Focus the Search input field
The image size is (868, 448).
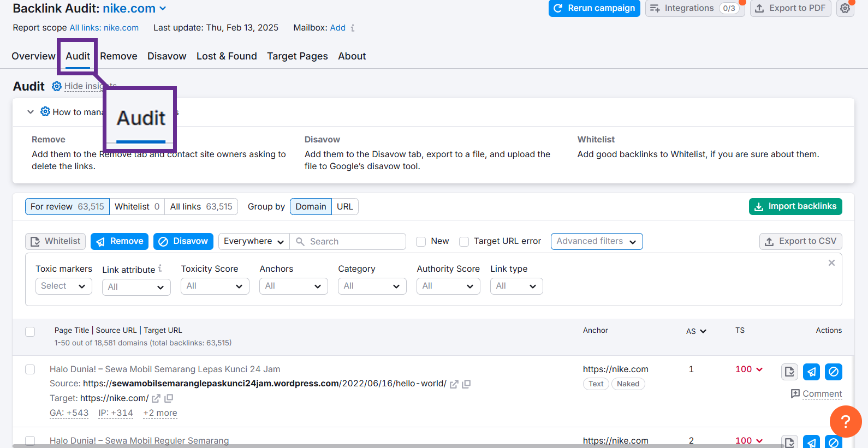tap(348, 241)
